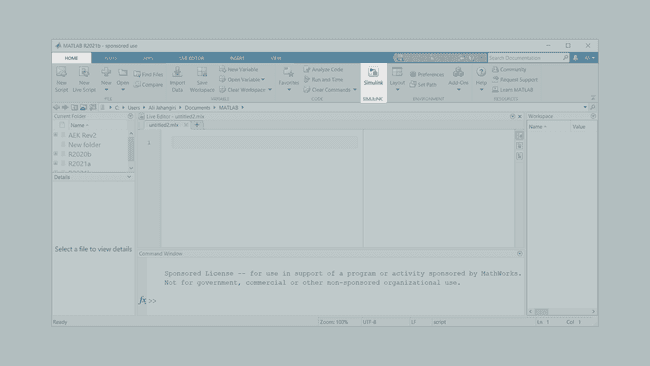Expand the Clear Workspace dropdown arrow
Screen dimensions: 650x366
click(270, 90)
